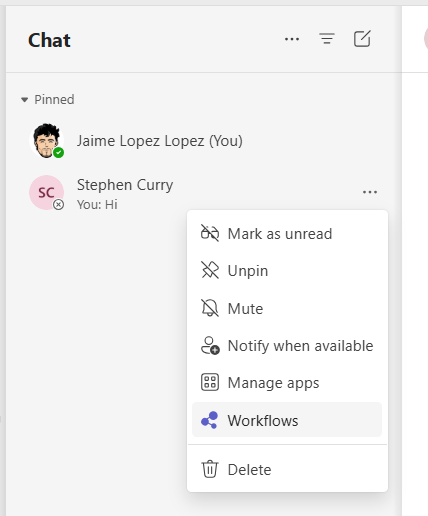Click the glasses icon for Mark as unread

[x=210, y=233]
